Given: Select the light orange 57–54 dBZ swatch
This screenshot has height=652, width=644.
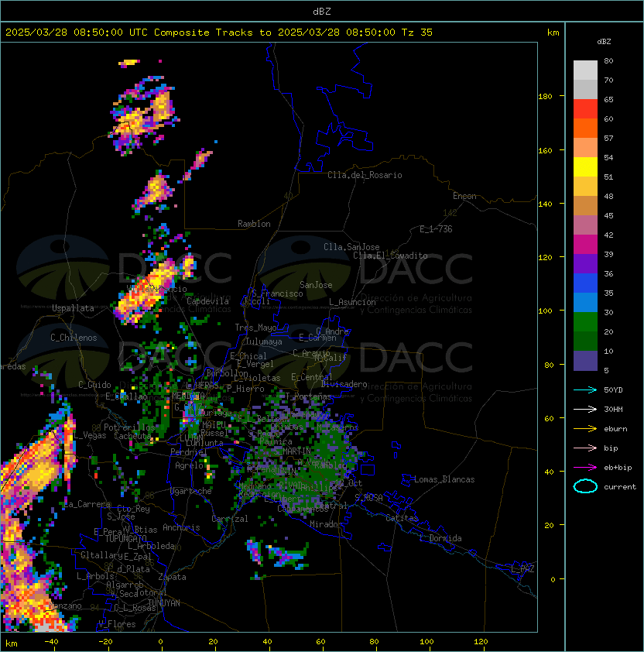Looking at the screenshot, I should click(x=585, y=148).
